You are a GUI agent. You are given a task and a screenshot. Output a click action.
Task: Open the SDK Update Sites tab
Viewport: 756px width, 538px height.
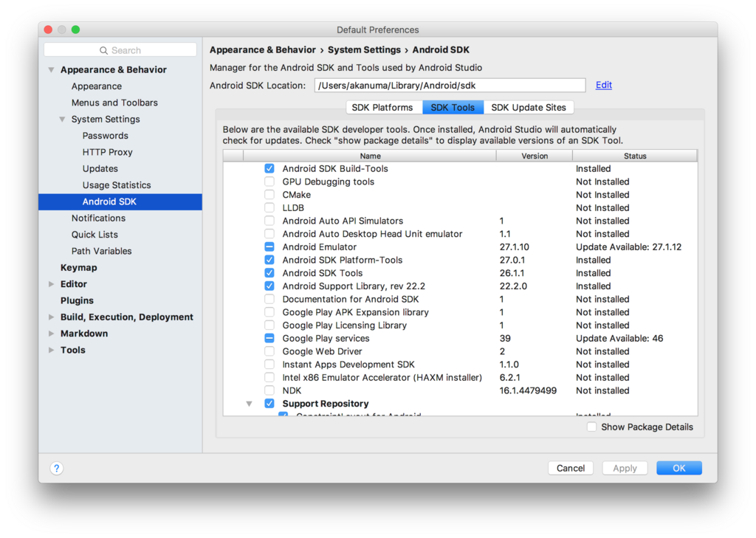529,108
